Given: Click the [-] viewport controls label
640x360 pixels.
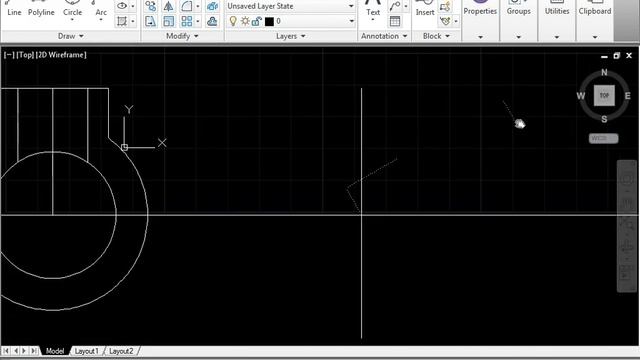Looking at the screenshot, I should click(9, 55).
